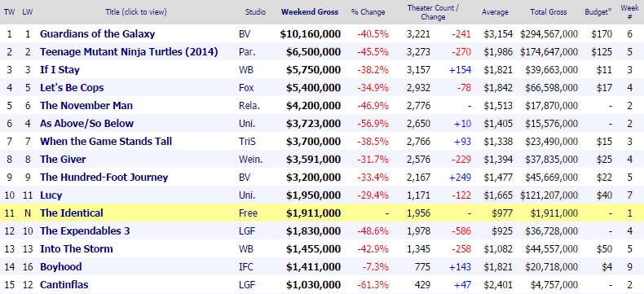
Task: Sort by % Change column header
Action: [x=368, y=12]
